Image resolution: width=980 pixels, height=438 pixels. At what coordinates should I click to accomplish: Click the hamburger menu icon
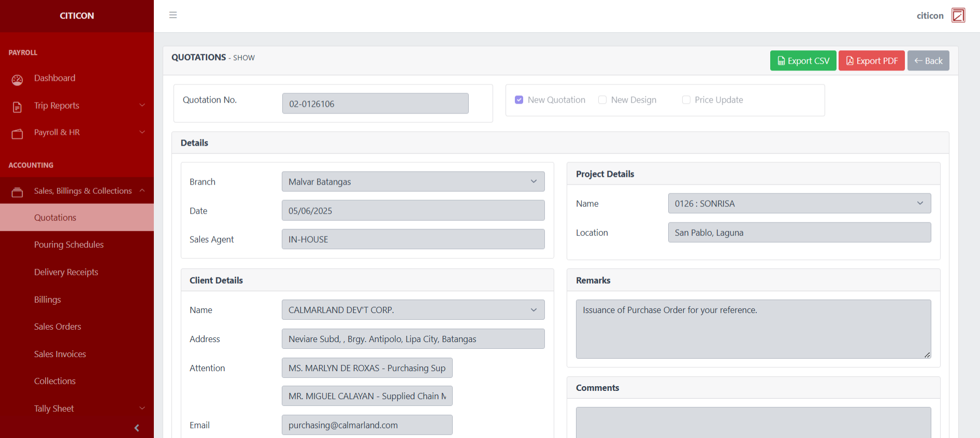click(x=173, y=15)
